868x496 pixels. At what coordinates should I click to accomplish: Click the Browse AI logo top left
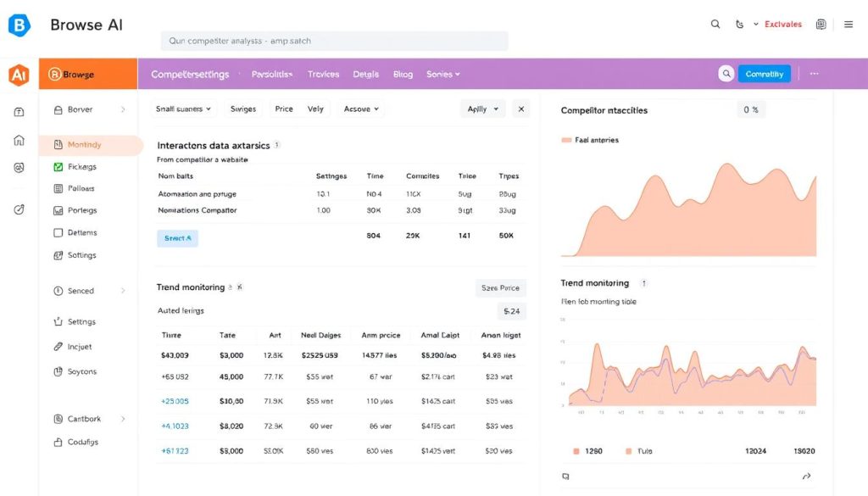point(19,25)
